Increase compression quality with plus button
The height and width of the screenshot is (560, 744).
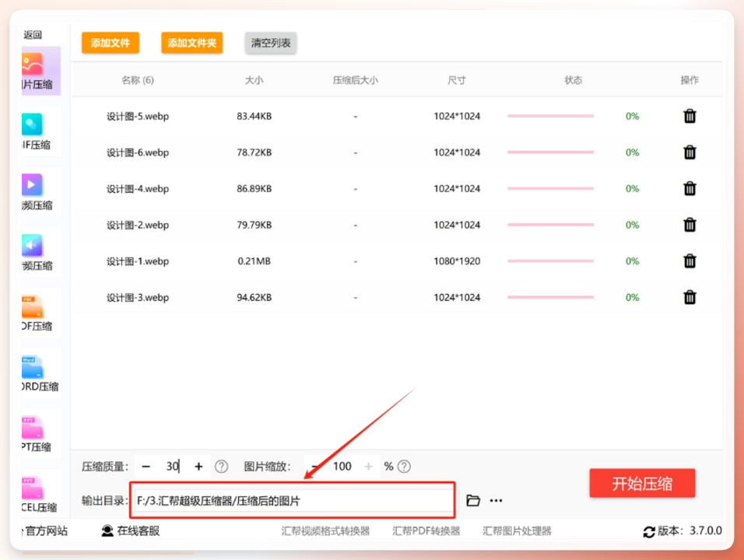(198, 467)
